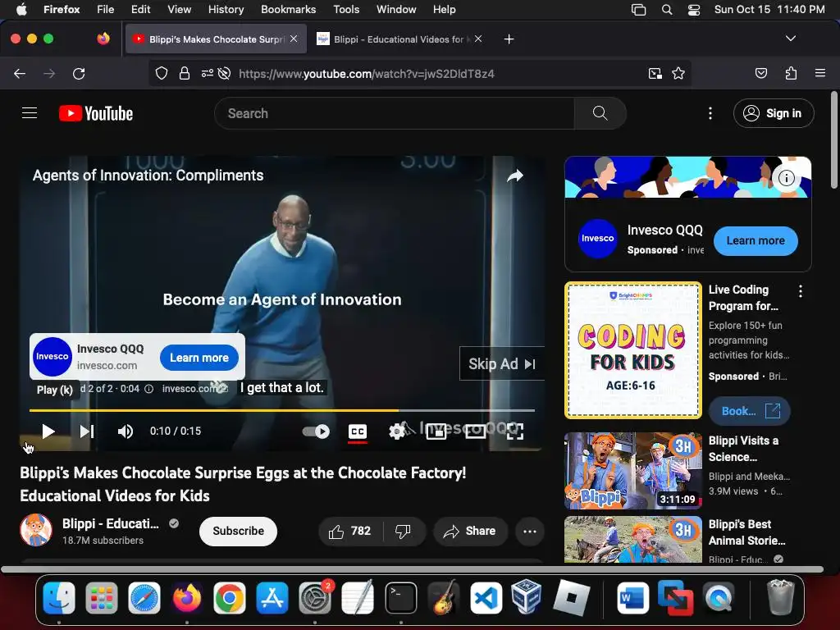840x630 pixels.
Task: Open Terminal from the Dock
Action: (x=400, y=597)
